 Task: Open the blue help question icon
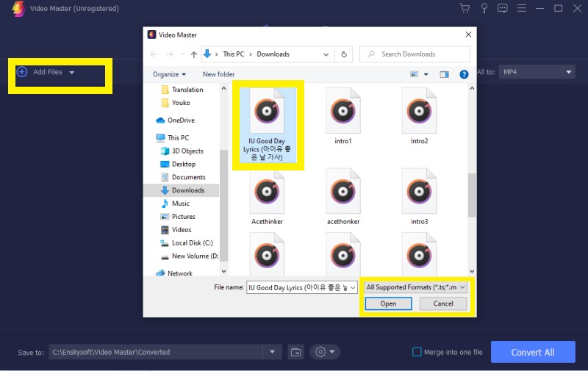click(x=464, y=74)
